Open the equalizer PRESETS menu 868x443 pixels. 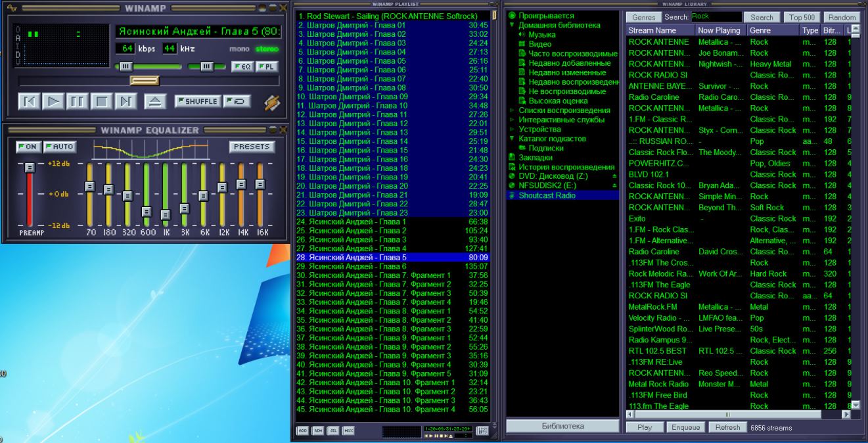252,147
